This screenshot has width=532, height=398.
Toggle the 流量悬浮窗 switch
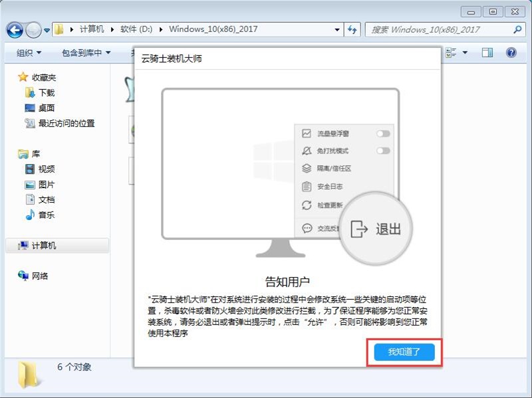(x=383, y=134)
